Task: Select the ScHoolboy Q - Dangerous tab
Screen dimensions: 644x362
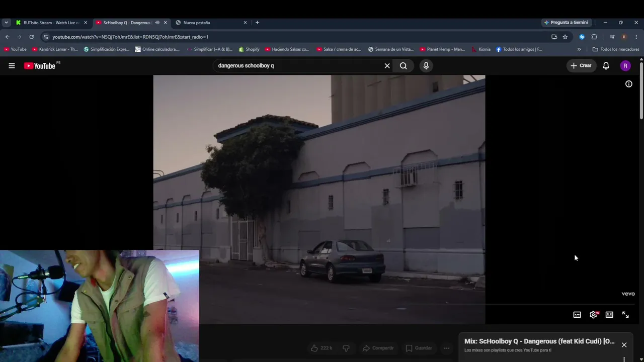Action: (x=126, y=23)
